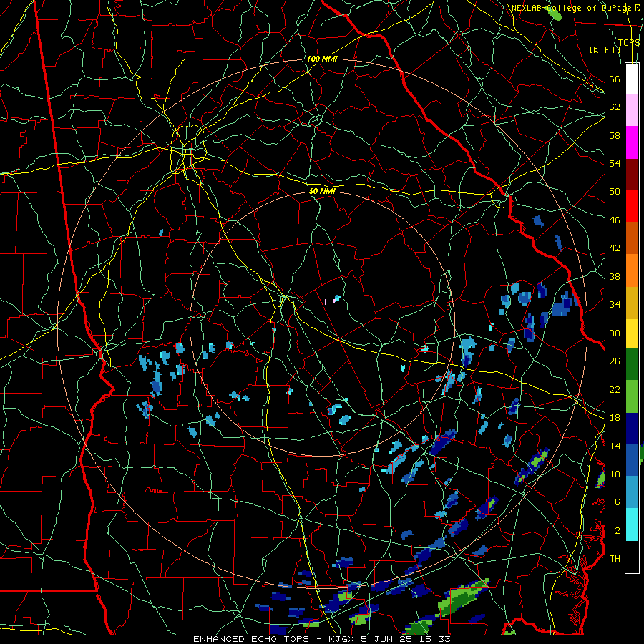The image size is (644, 644).
Task: Click the bright red legend swatch
Action: point(632,206)
